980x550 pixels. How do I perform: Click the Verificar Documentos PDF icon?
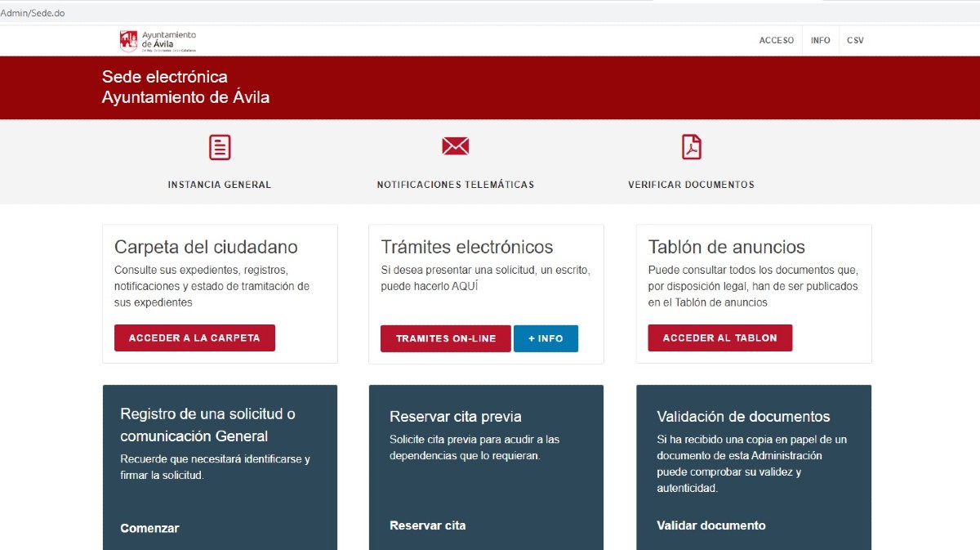tap(691, 147)
